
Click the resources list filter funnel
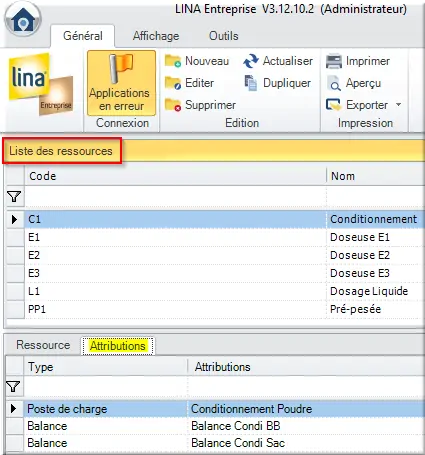[x=14, y=197]
